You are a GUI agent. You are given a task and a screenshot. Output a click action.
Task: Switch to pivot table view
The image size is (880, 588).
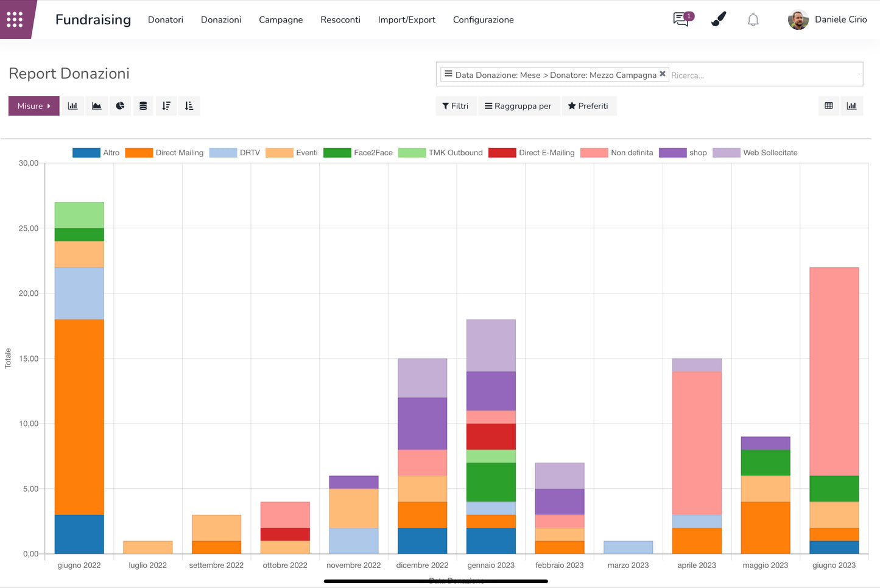829,106
